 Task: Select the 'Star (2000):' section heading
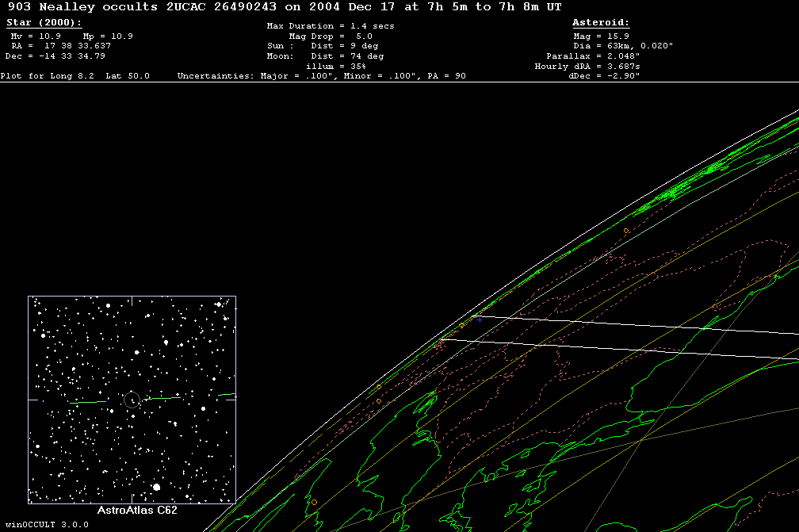(x=43, y=23)
